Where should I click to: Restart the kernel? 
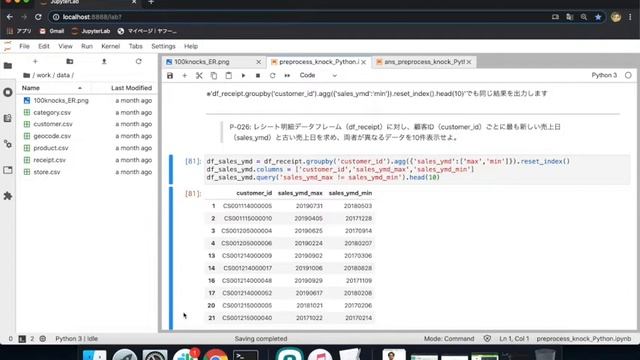(273, 76)
